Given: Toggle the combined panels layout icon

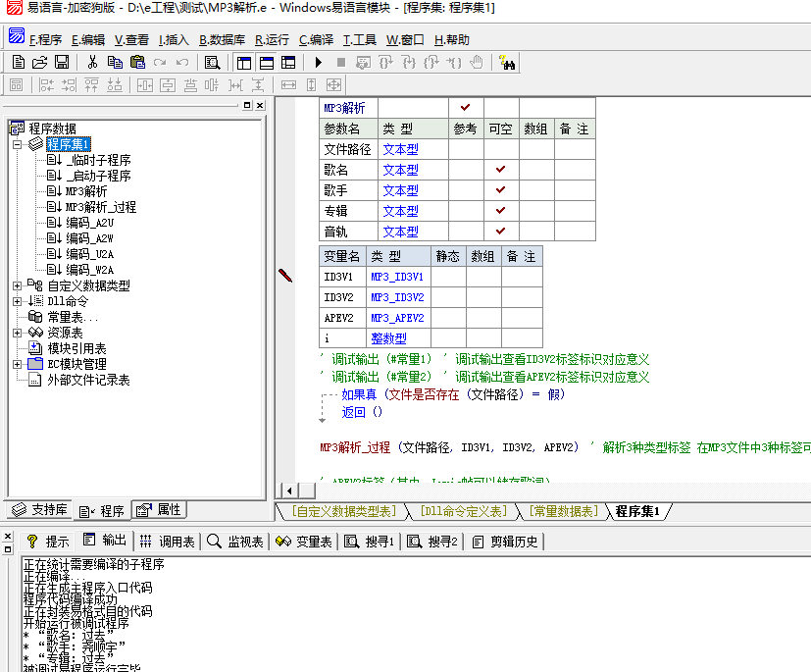Looking at the screenshot, I should tap(288, 63).
